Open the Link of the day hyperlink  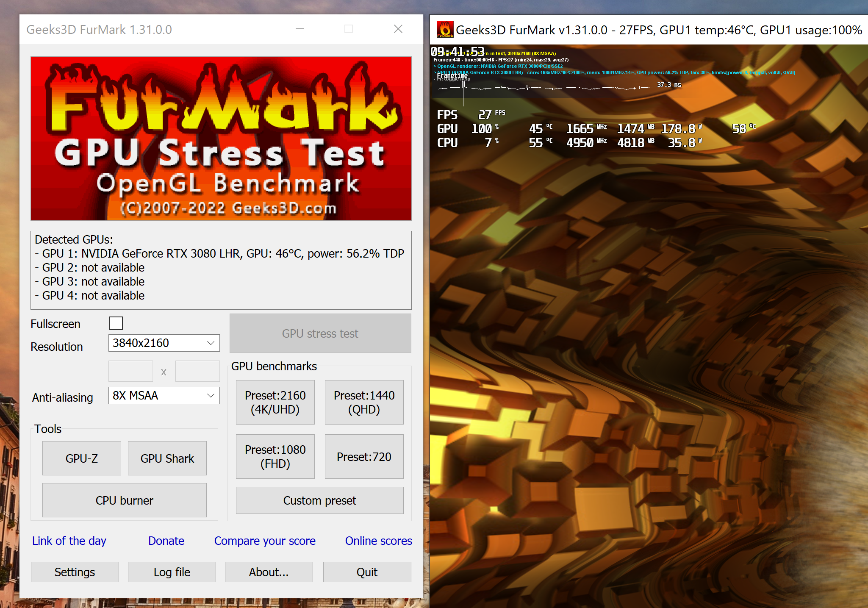[69, 541]
